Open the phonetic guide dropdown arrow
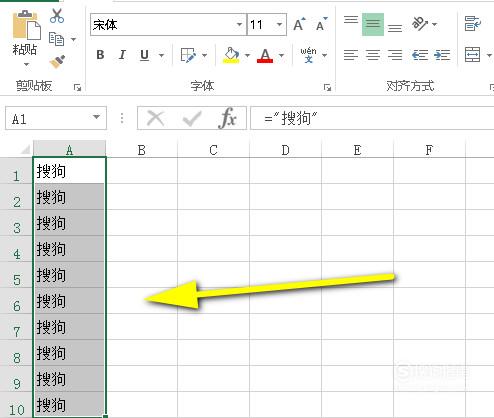The width and height of the screenshot is (494, 418). (x=324, y=55)
